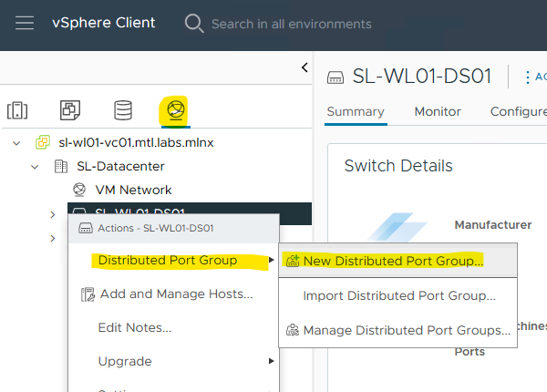Switch to the Configure tab
Screen dimensions: 547x392
point(519,112)
